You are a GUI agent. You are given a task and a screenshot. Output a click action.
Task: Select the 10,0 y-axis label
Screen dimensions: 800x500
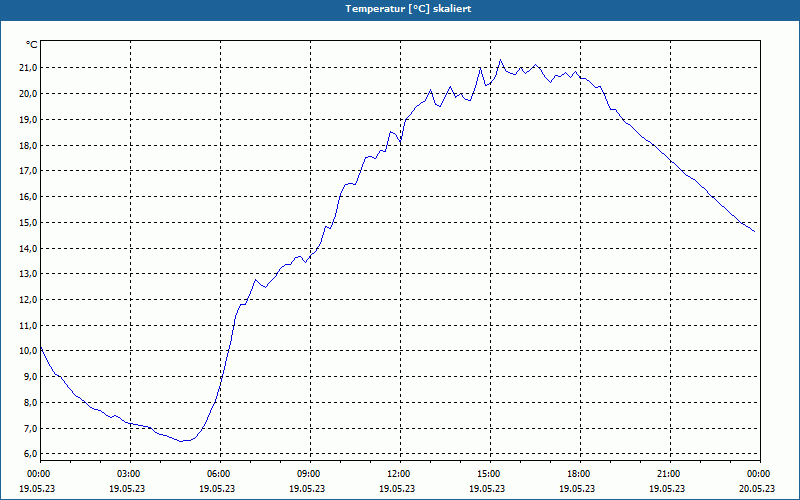click(28, 351)
